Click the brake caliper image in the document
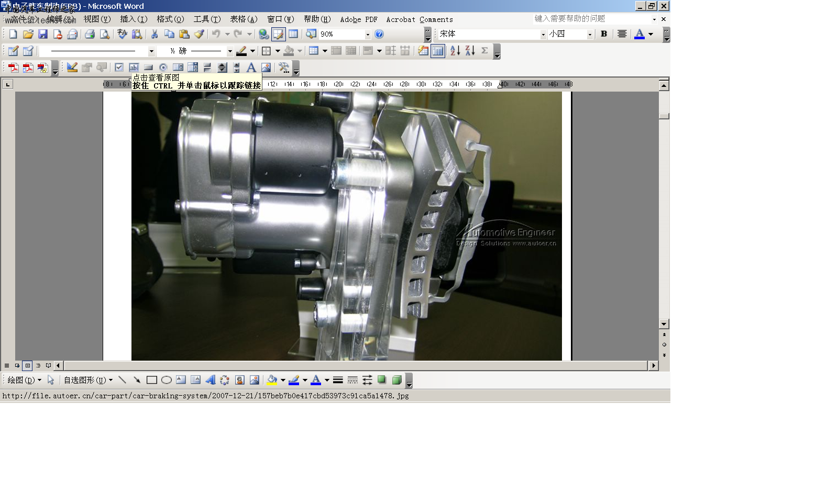 pos(346,226)
